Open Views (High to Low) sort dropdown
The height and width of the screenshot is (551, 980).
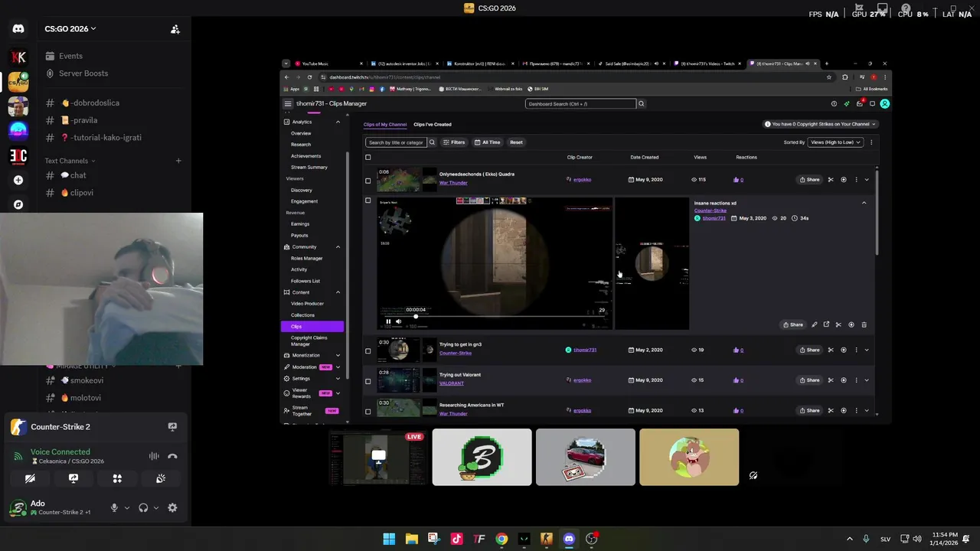pos(835,142)
